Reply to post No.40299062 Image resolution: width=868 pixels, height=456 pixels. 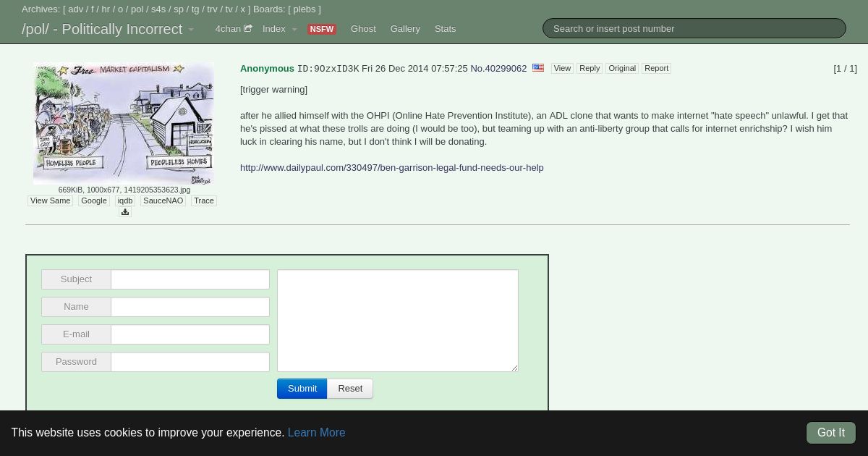click(590, 68)
